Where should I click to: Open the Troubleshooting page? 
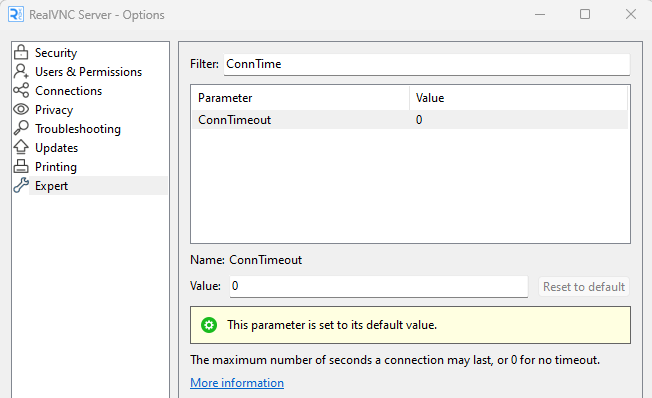[78, 129]
